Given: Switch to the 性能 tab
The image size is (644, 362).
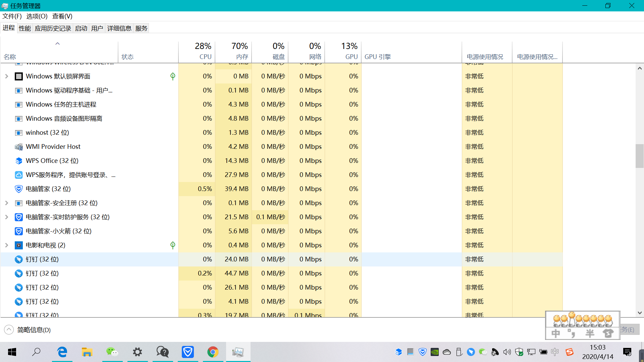Looking at the screenshot, I should pos(25,28).
